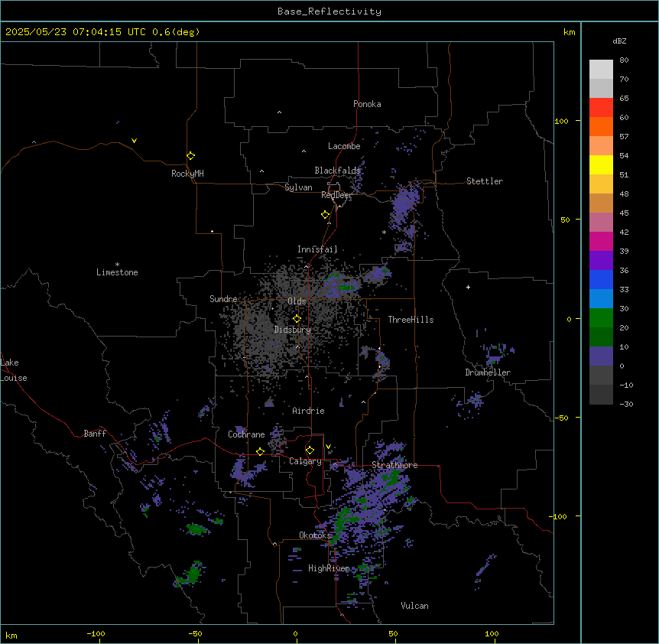
Task: Click the Lacombe town label
Action: pyautogui.click(x=344, y=146)
